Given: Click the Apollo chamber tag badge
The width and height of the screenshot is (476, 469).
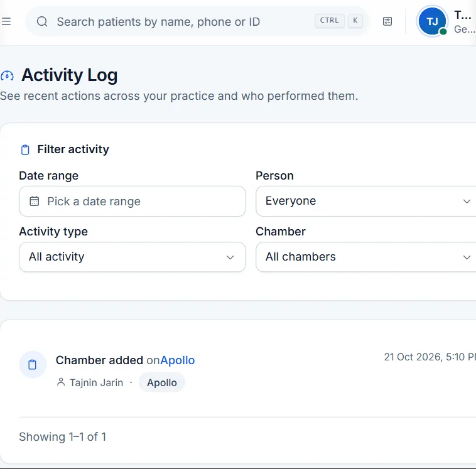Looking at the screenshot, I should tap(162, 382).
